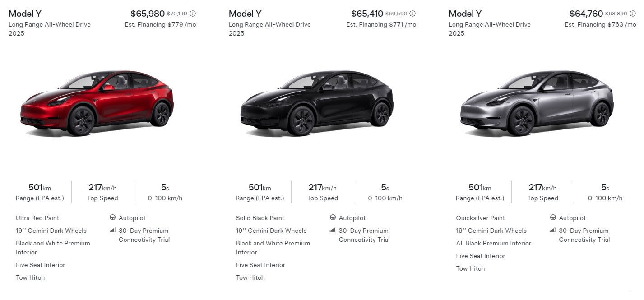The height and width of the screenshot is (300, 644).
Task: Click Autopilot steering wheel icon on Quicksilver Model Y
Action: [x=553, y=217]
